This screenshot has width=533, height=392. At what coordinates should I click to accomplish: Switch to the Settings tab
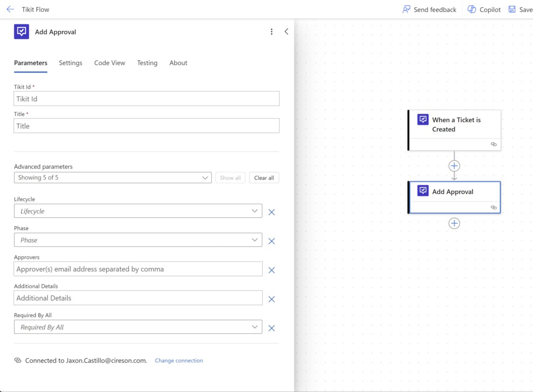(70, 63)
